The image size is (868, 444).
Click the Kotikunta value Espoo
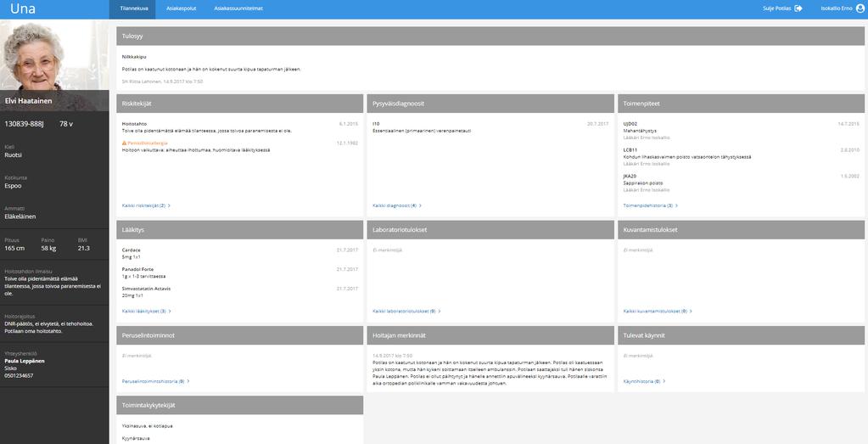[13, 186]
